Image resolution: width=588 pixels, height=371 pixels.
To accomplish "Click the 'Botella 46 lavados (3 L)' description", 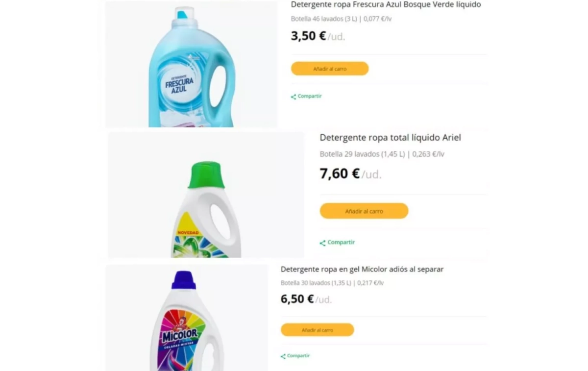I will [x=324, y=19].
